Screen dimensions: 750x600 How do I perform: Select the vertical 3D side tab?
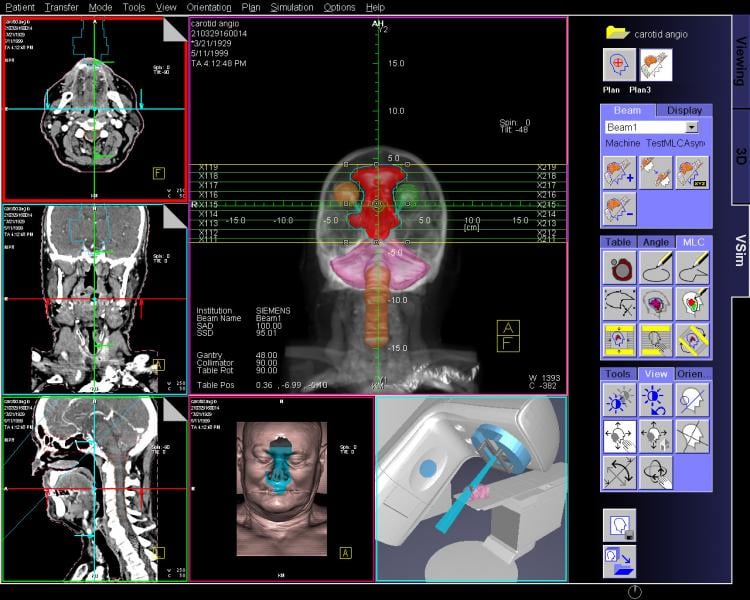click(740, 155)
